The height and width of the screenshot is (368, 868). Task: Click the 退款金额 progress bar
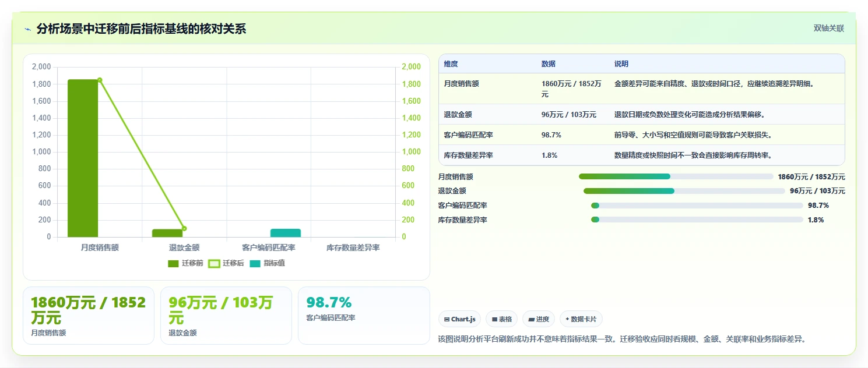click(684, 191)
